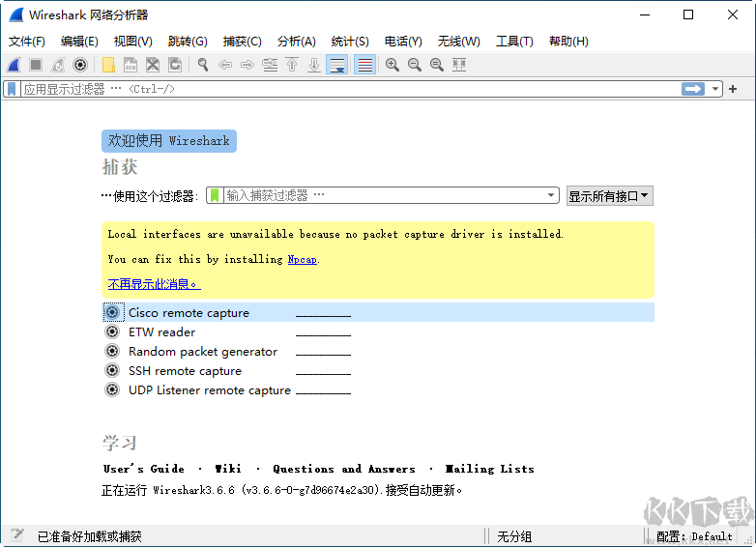Click 无分组 status bar text
The height and width of the screenshot is (547, 756).
coord(514,536)
